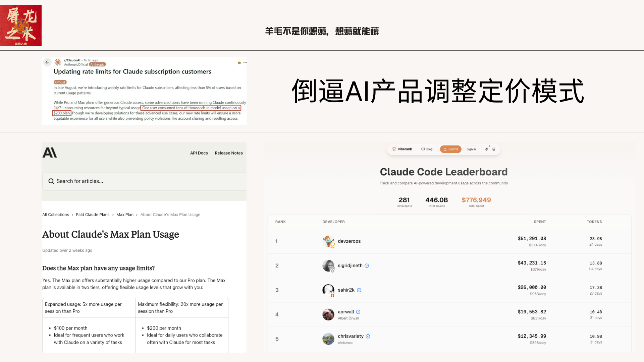Screen dimensions: 644x362
Task: Click the $19,553.82 spent value
Action: [532, 312]
